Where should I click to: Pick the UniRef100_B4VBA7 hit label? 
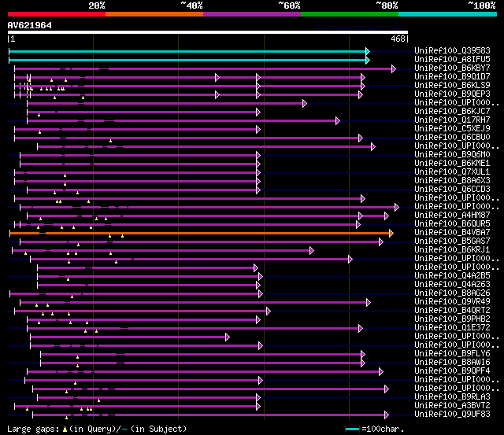(452, 232)
